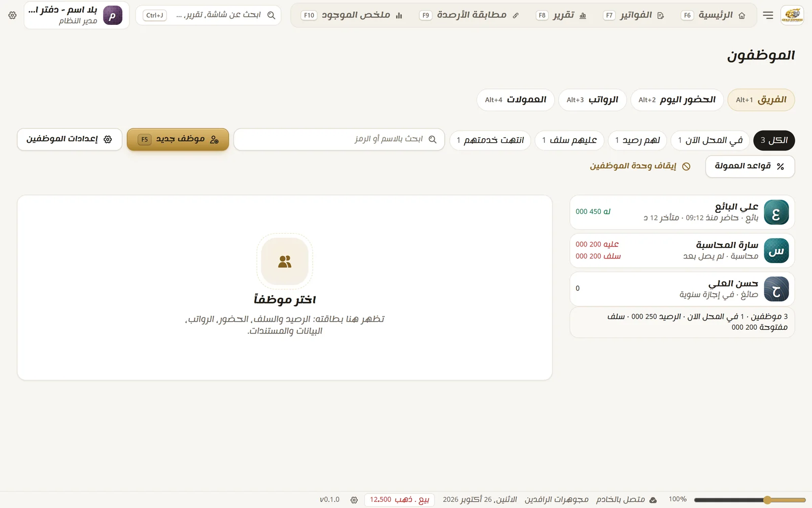Click the employee name or code search field
This screenshot has width=812, height=508.
click(x=339, y=139)
